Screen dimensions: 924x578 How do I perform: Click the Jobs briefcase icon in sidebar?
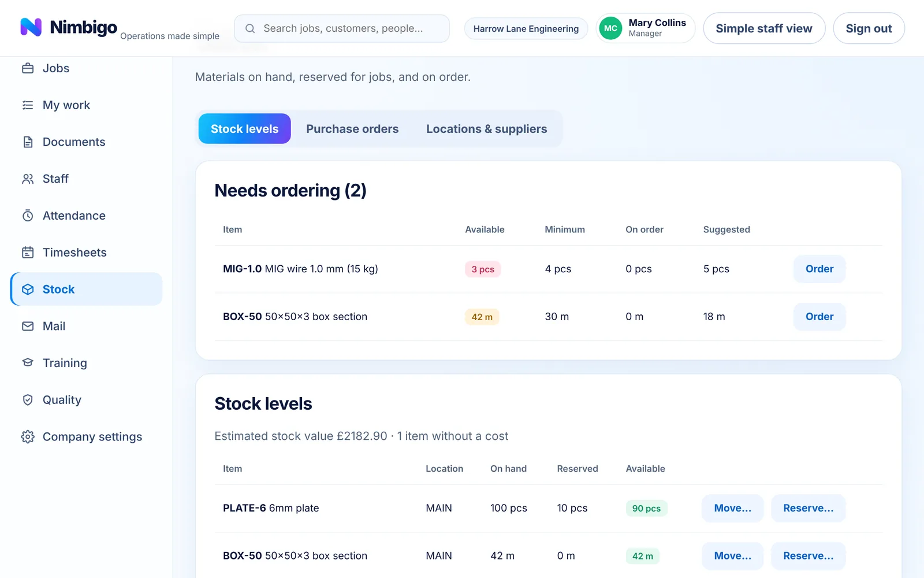(28, 68)
